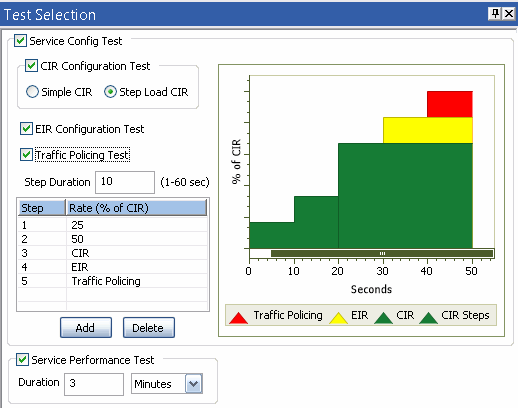Close the Test Selection panel

point(509,14)
